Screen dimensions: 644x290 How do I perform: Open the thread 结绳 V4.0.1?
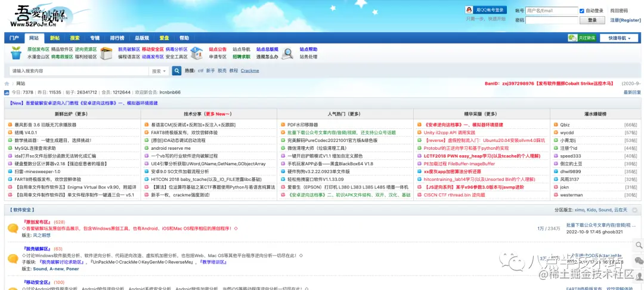pyautogui.click(x=26, y=132)
